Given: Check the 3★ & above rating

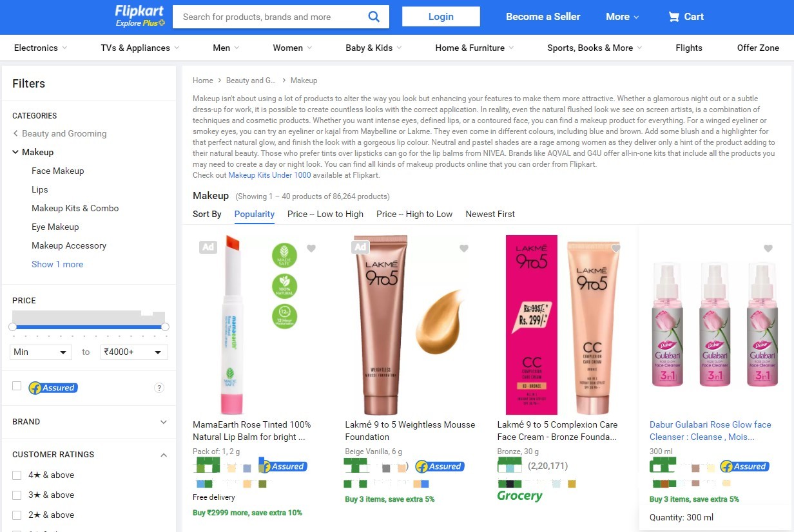Looking at the screenshot, I should 17,495.
